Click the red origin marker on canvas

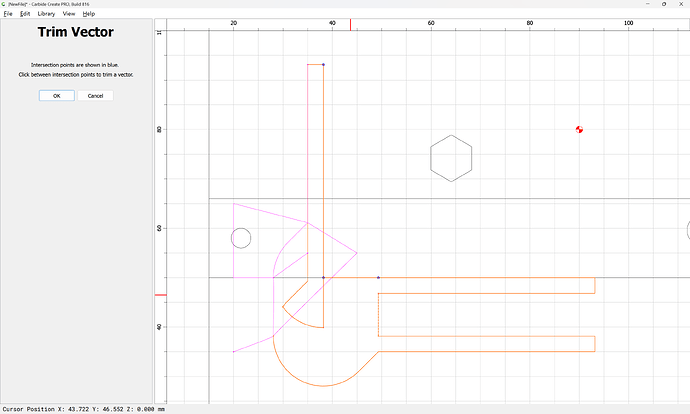[579, 129]
